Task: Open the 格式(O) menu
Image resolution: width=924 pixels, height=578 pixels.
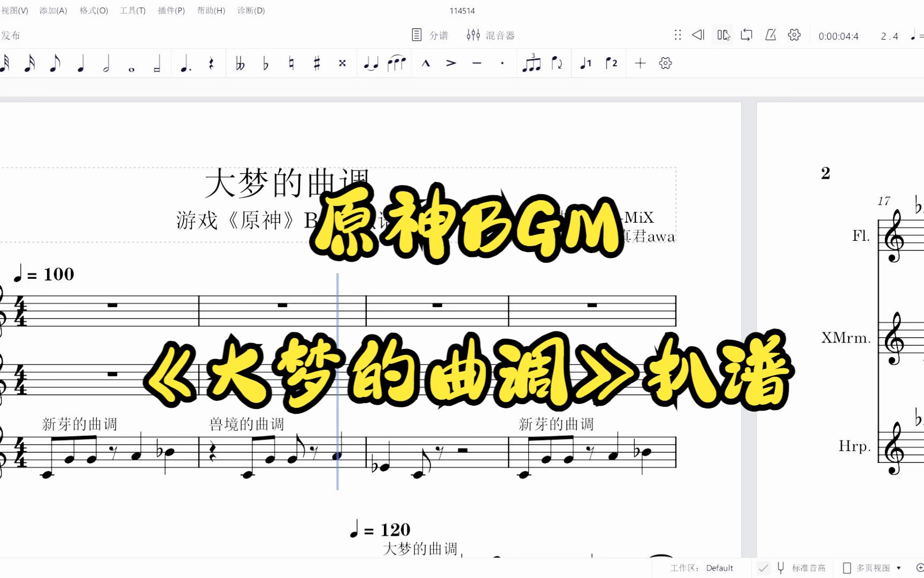Action: click(94, 11)
